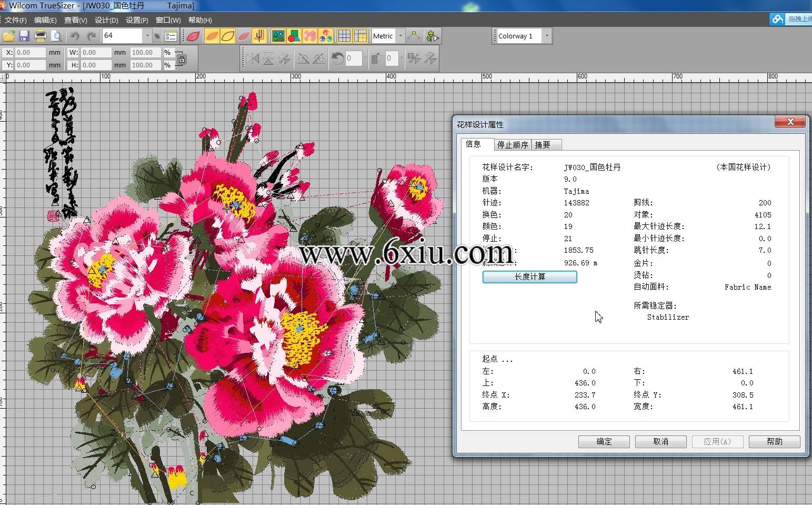This screenshot has width=812, height=505.
Task: Click the Open design folder icon
Action: pos(8,36)
